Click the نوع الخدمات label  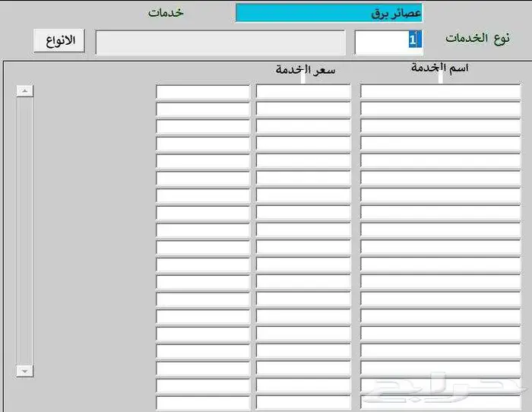pyautogui.click(x=477, y=39)
